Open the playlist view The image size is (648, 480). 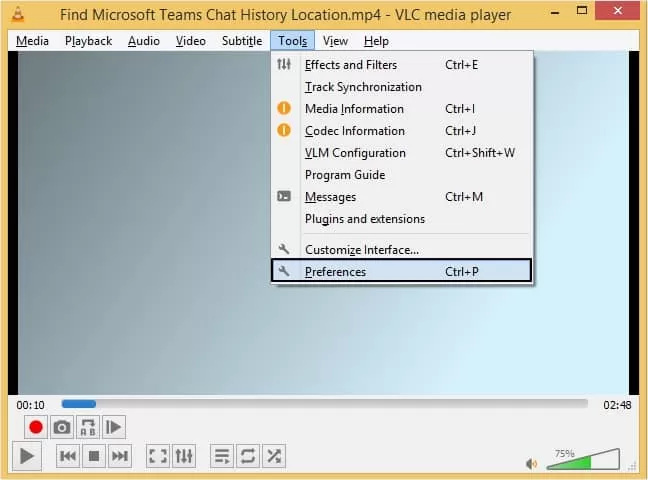coord(222,456)
